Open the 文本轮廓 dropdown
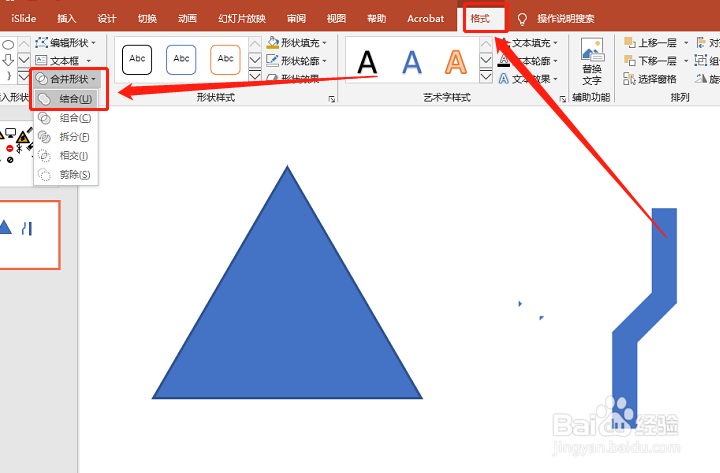Image resolution: width=720 pixels, height=473 pixels. click(x=528, y=61)
